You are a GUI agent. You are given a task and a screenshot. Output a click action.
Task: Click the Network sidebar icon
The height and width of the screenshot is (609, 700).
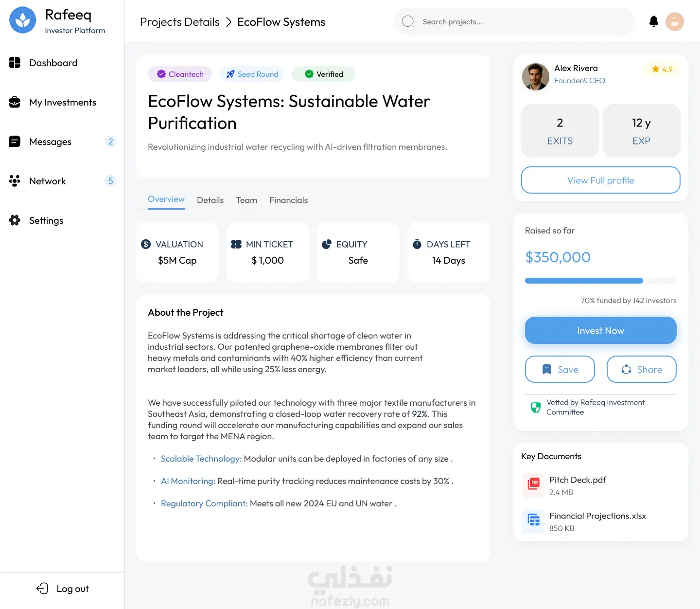point(15,181)
